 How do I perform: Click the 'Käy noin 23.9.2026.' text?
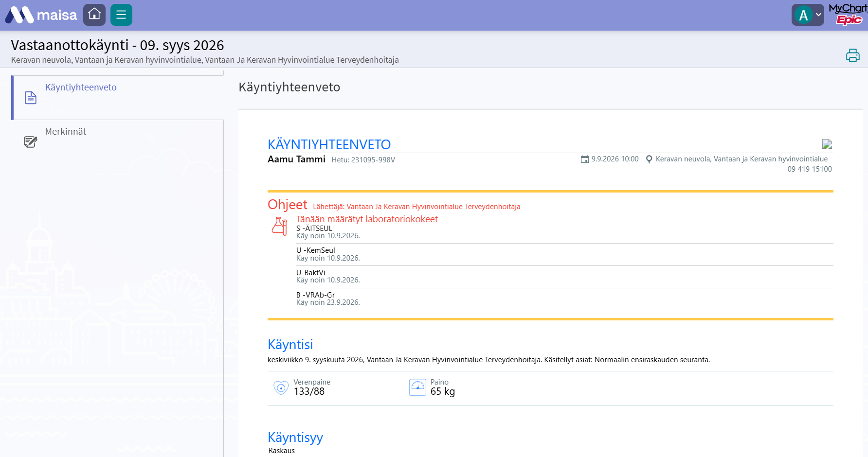[328, 302]
